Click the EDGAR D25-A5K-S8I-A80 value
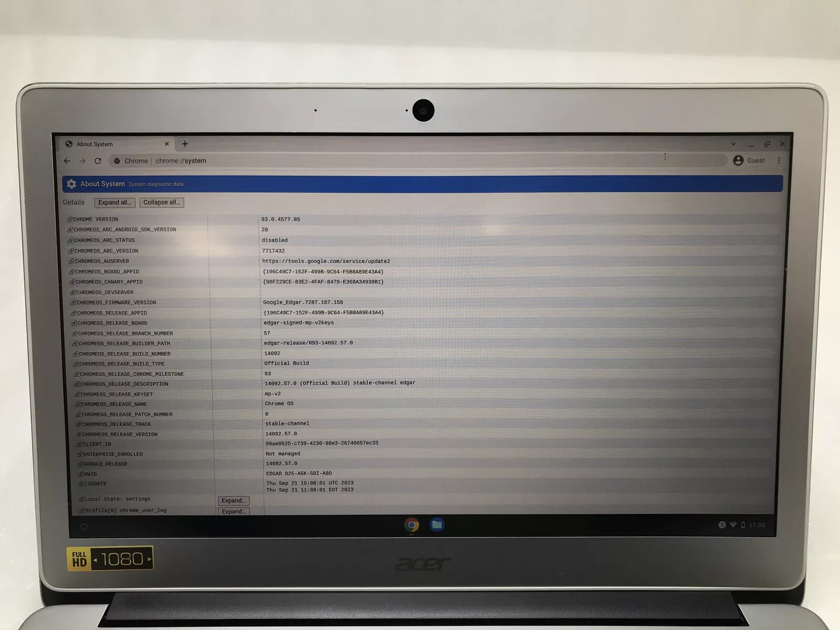Viewport: 840px width, 630px height. tap(299, 474)
